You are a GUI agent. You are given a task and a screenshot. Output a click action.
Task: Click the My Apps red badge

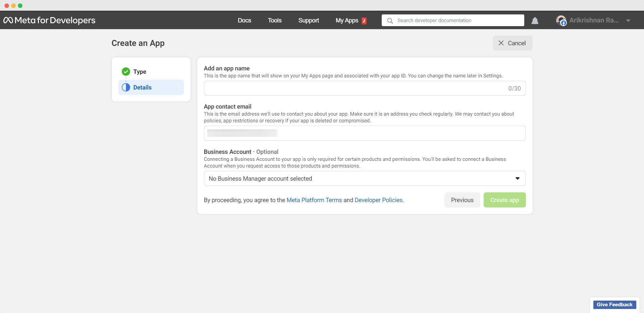point(364,21)
